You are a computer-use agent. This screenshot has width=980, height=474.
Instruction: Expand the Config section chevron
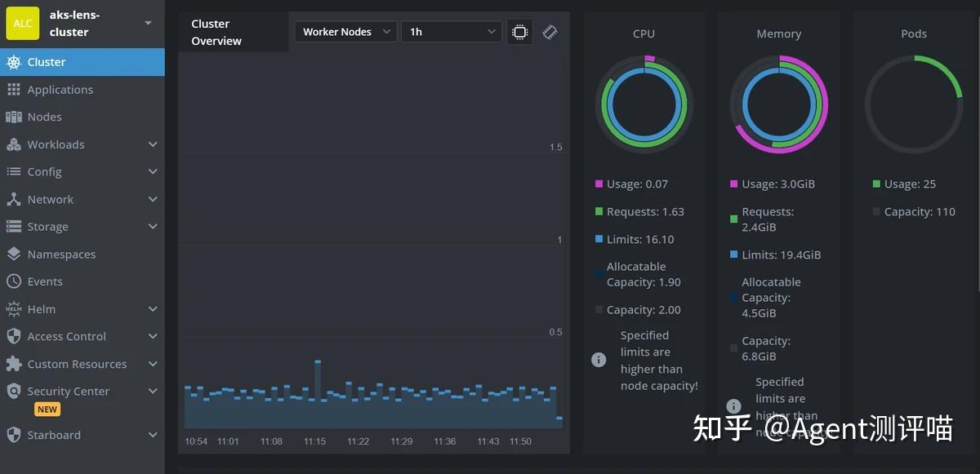153,172
